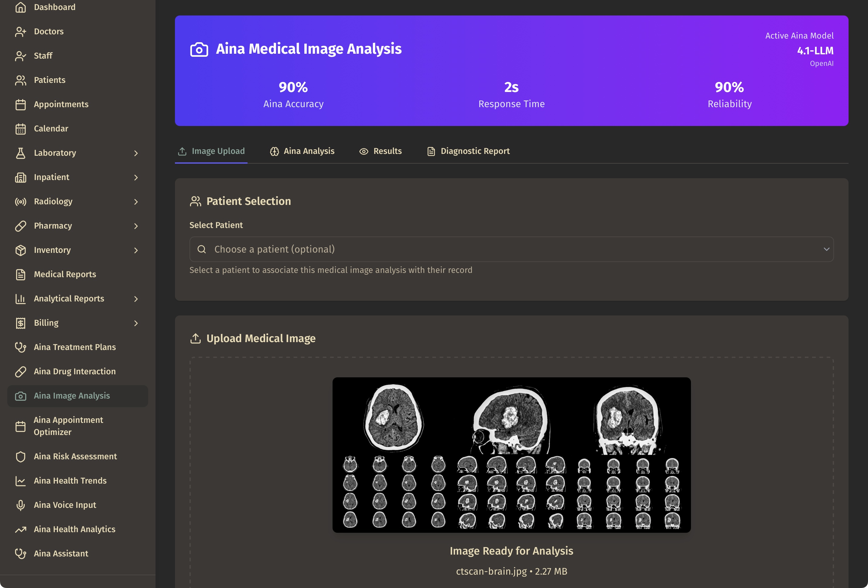Click the uploaded brain CT scan thumbnail
Viewport: 868px width, 588px height.
(512, 455)
